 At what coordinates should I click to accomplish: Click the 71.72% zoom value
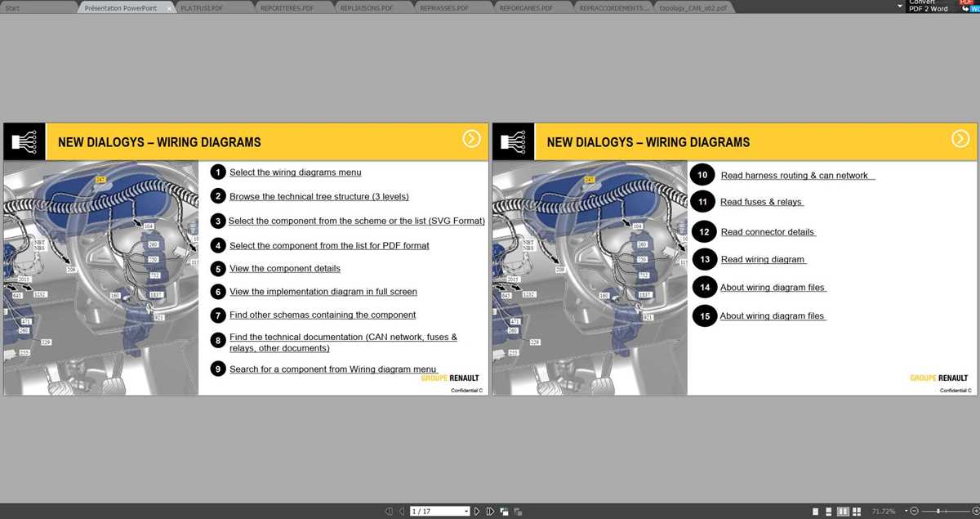click(x=884, y=512)
